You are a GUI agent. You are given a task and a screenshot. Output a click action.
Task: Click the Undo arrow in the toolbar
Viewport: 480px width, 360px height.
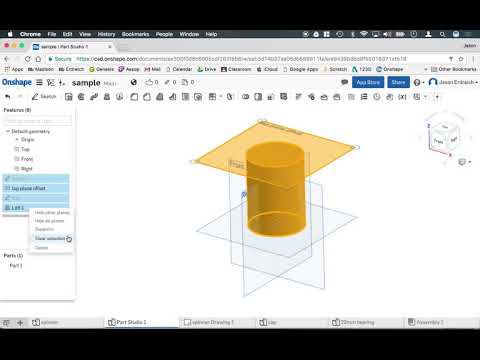pyautogui.click(x=8, y=97)
